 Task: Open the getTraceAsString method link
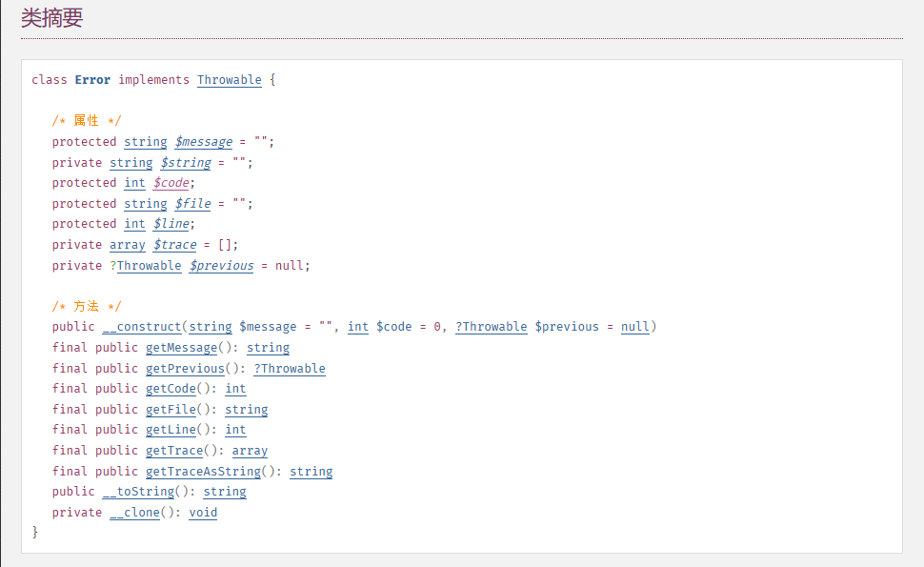203,472
